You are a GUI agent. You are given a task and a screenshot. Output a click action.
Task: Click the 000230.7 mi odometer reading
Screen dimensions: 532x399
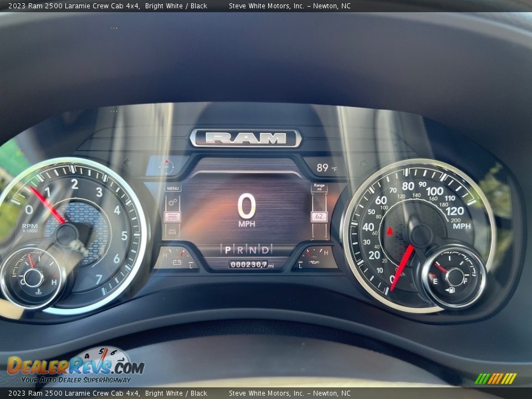coord(252,265)
